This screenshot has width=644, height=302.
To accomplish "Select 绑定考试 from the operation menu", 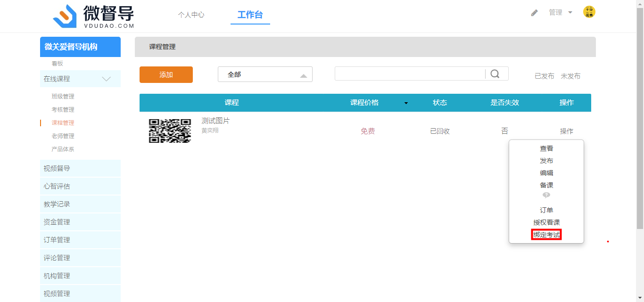I will coord(546,235).
